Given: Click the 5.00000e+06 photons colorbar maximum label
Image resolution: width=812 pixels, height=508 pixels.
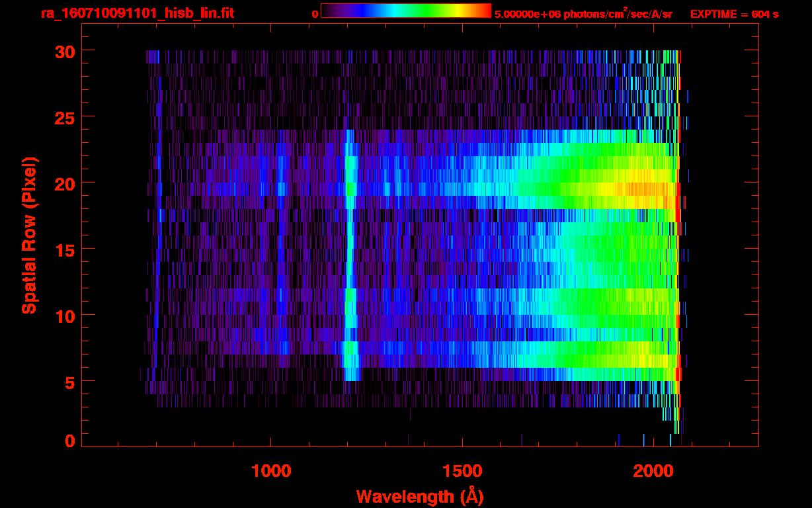Looking at the screenshot, I should tap(583, 14).
